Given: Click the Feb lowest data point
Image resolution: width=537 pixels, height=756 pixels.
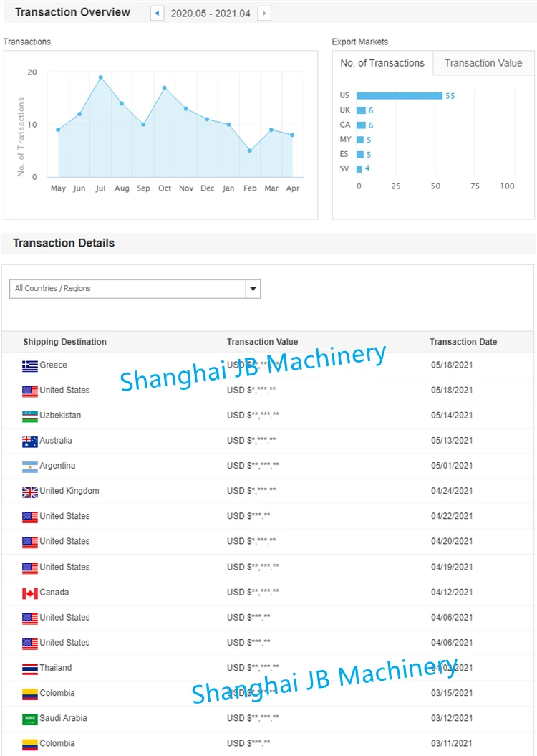Looking at the screenshot, I should pyautogui.click(x=249, y=151).
